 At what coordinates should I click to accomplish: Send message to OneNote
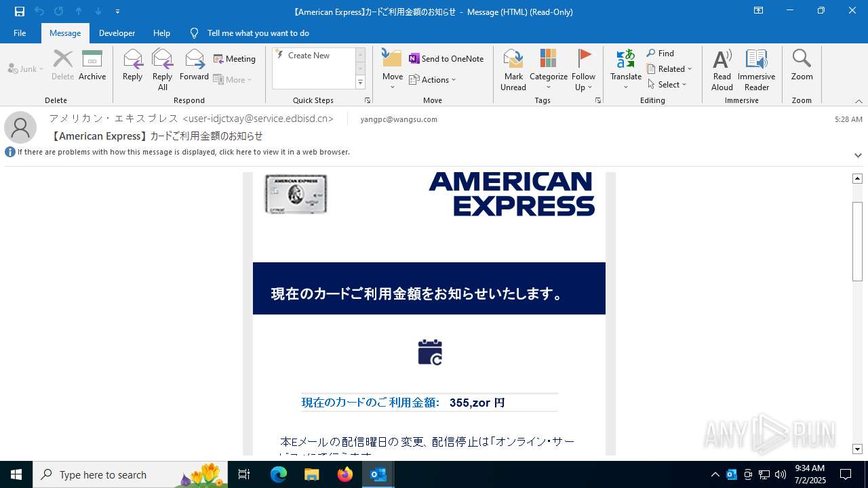446,59
